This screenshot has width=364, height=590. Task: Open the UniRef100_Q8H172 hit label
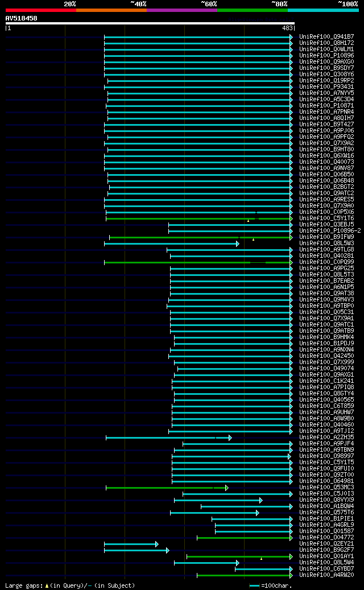[326, 43]
